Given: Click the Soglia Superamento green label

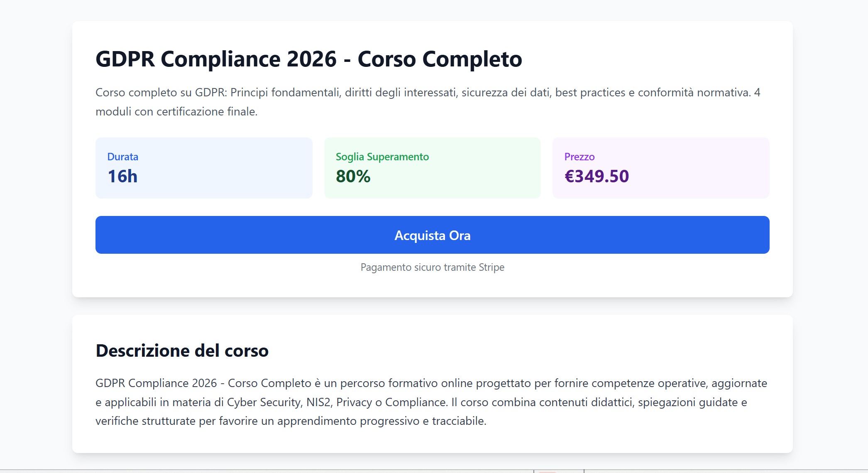Looking at the screenshot, I should click(382, 157).
